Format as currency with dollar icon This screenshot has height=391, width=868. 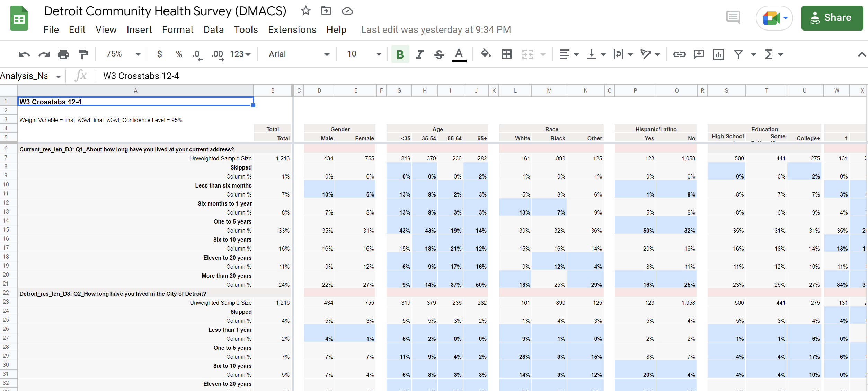159,54
